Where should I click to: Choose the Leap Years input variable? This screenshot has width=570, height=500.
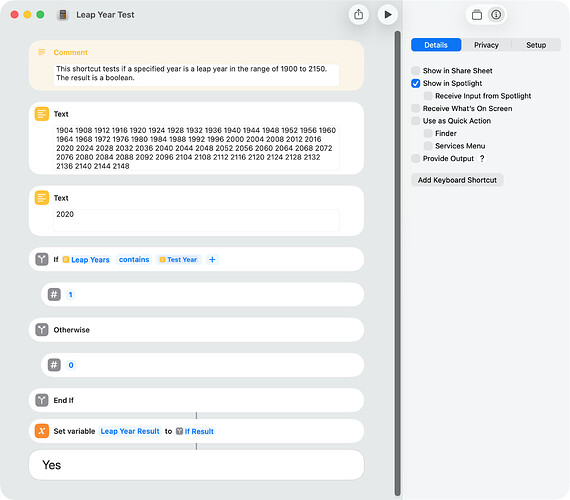[x=86, y=259]
